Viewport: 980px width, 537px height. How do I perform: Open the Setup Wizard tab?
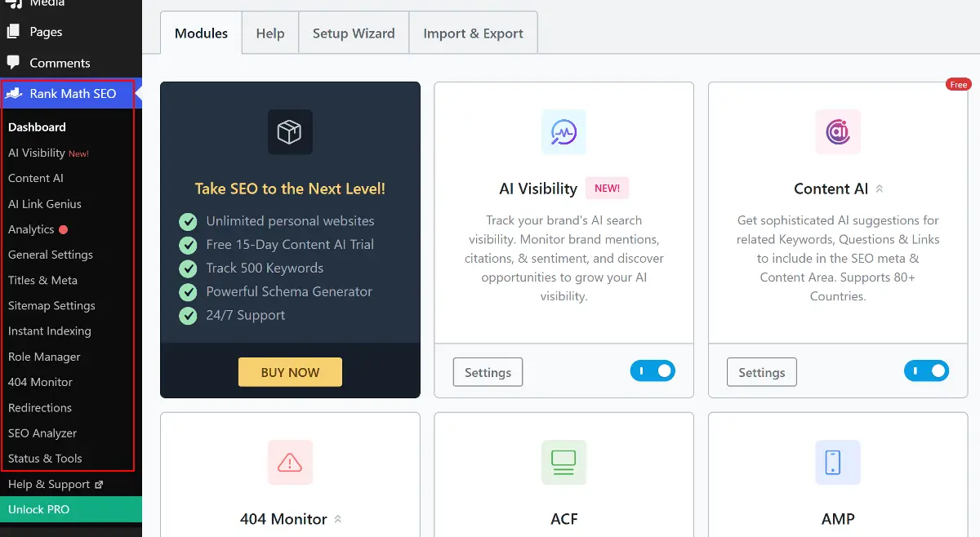tap(354, 33)
